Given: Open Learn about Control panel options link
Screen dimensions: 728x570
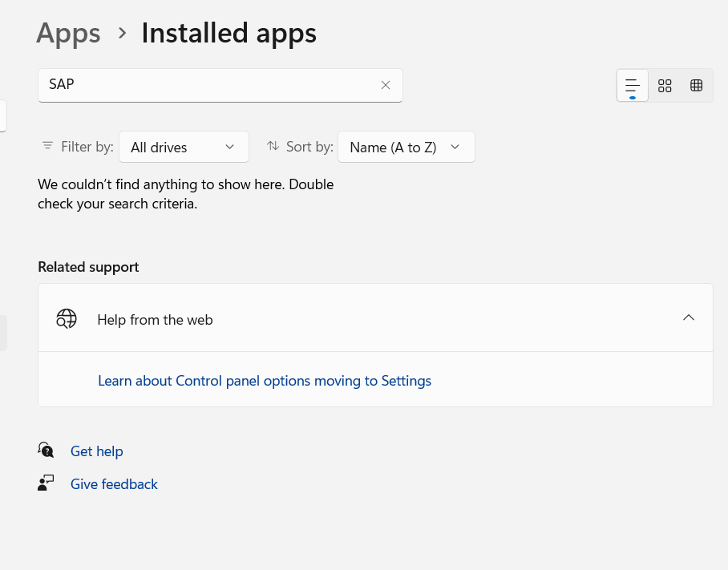Looking at the screenshot, I should coord(265,381).
